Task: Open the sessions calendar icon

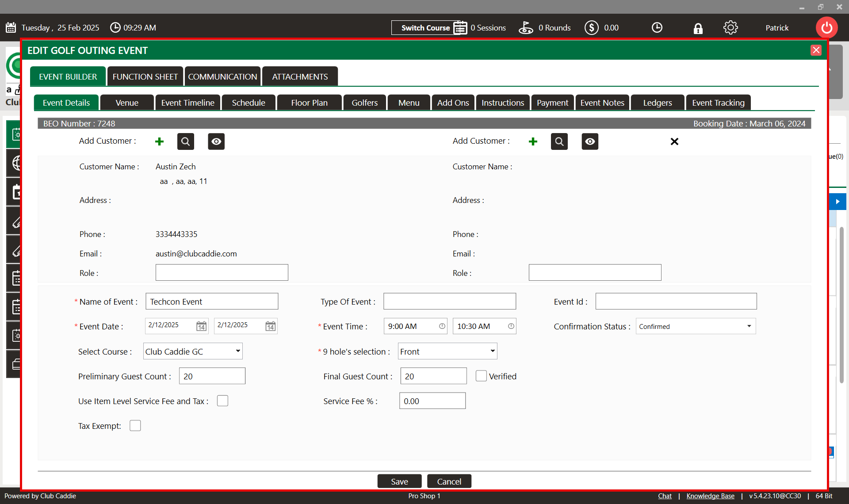Action: [x=460, y=28]
